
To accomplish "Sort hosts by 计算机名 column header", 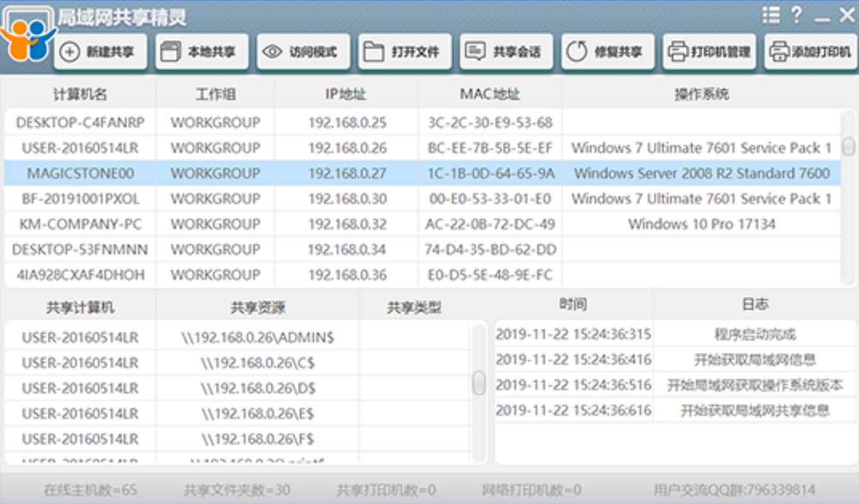I will coord(78,93).
